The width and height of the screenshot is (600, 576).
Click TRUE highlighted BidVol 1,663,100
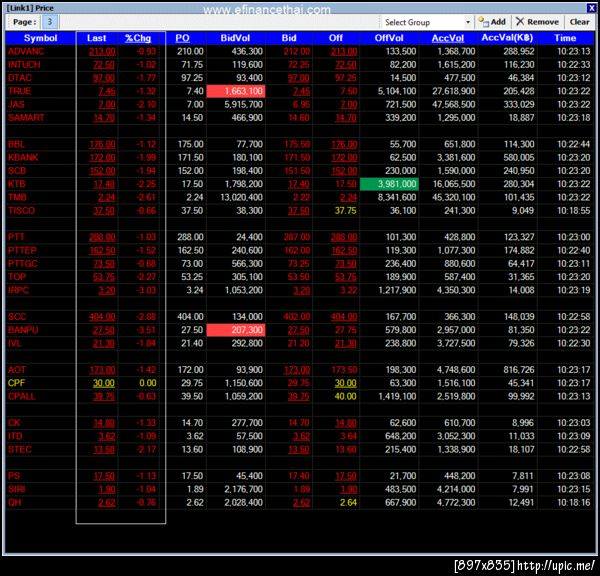tap(236, 91)
